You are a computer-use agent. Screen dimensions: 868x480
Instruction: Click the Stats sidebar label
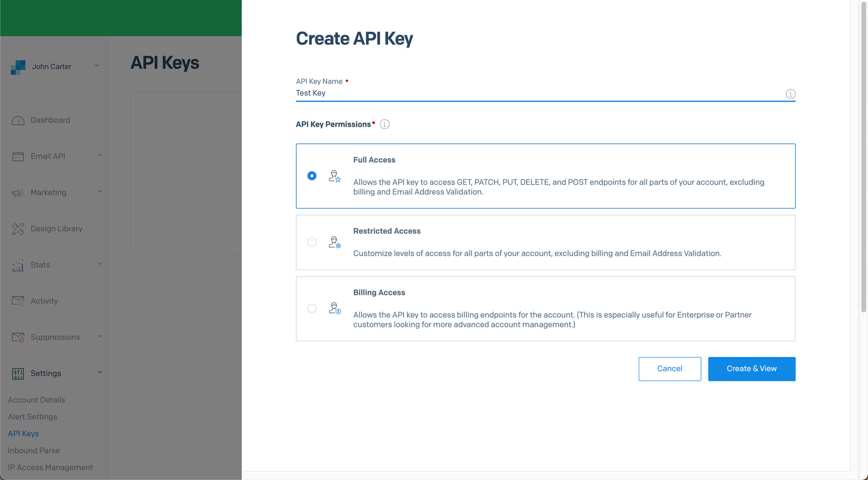tap(40, 265)
